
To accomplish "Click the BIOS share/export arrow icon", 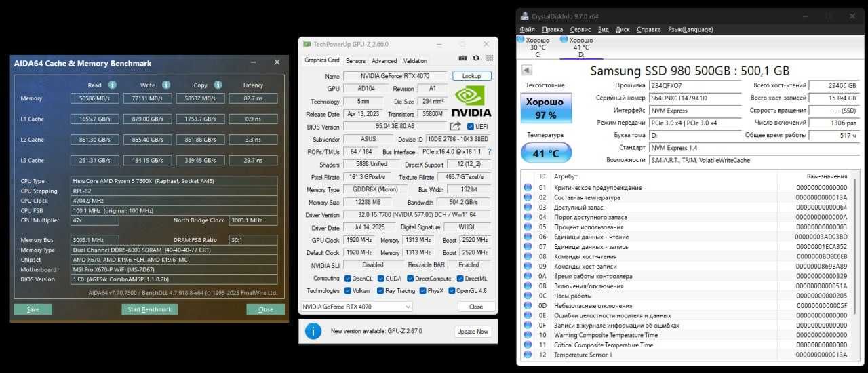I will 455,127.
